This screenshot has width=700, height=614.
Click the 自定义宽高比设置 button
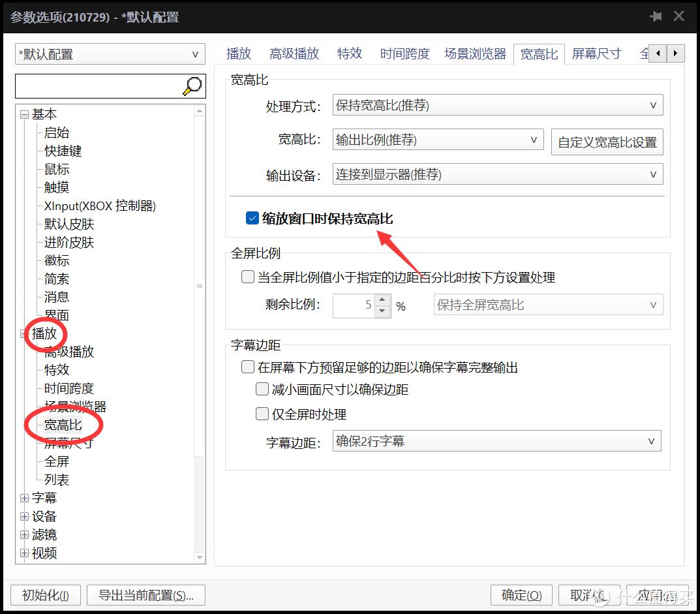pyautogui.click(x=607, y=142)
